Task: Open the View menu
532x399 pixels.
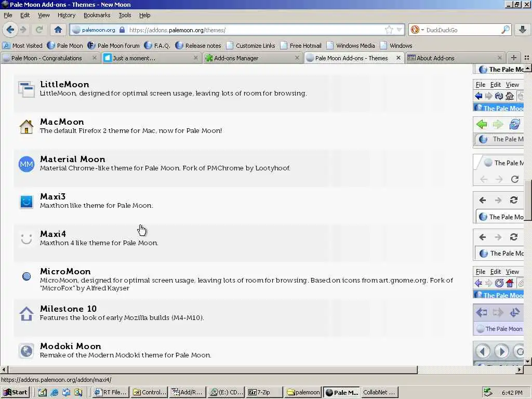Action: tap(44, 15)
